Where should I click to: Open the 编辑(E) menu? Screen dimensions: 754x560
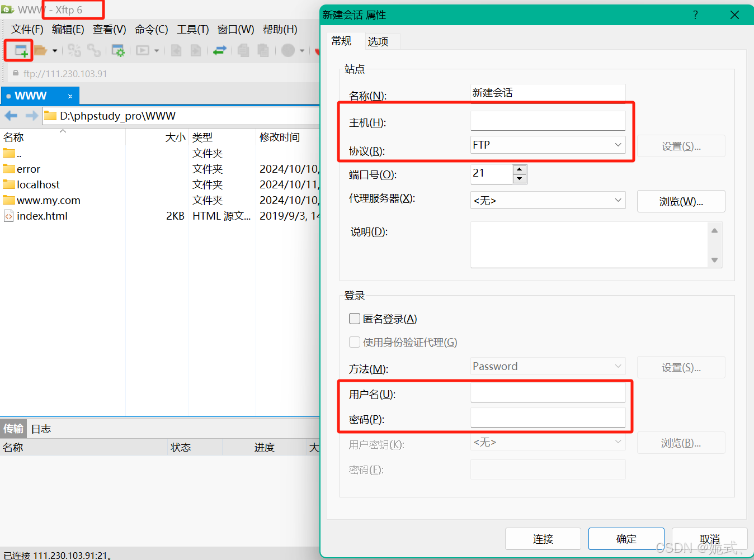click(68, 29)
